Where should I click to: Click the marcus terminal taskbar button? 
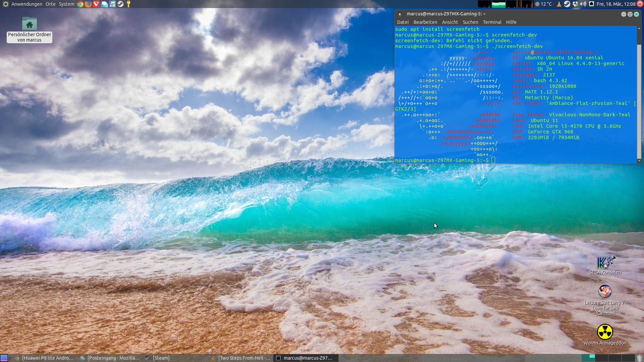tap(306, 358)
